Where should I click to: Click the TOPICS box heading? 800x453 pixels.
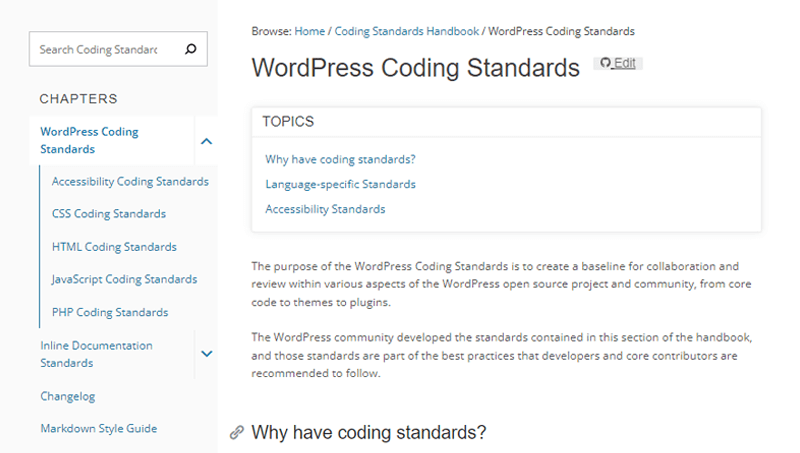pos(288,121)
